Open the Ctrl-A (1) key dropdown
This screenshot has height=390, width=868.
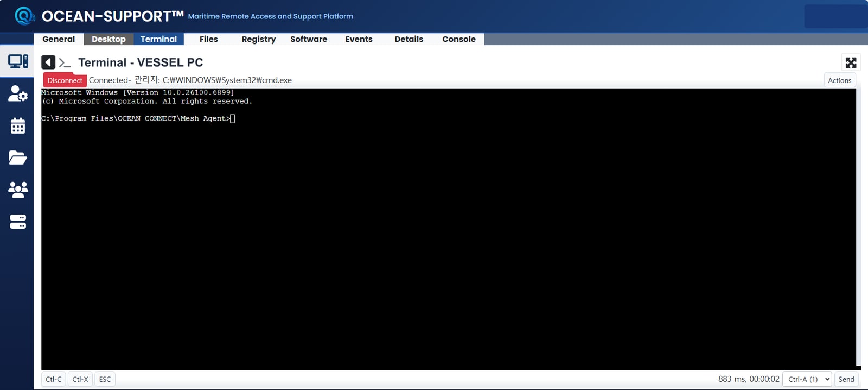807,379
